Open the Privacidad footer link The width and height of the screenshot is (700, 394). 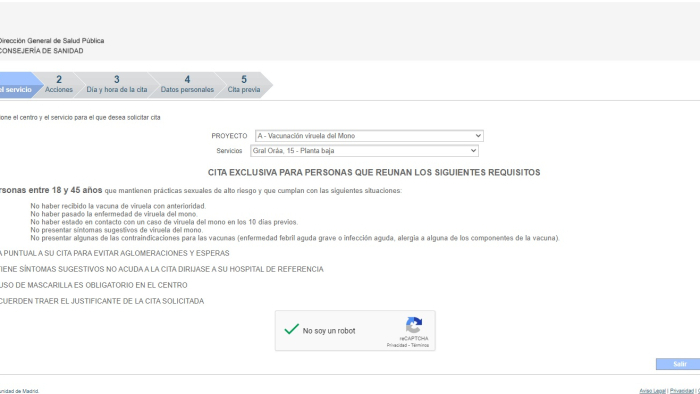pyautogui.click(x=682, y=391)
